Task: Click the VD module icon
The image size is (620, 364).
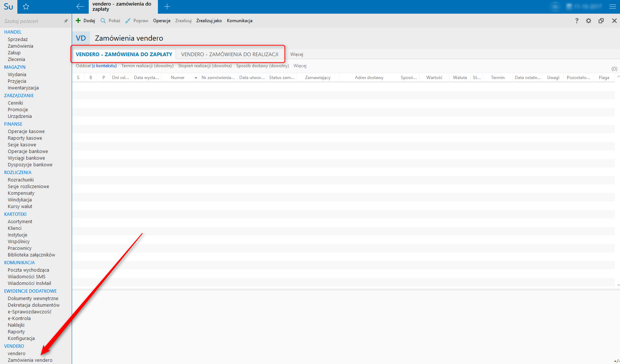Action: [81, 38]
